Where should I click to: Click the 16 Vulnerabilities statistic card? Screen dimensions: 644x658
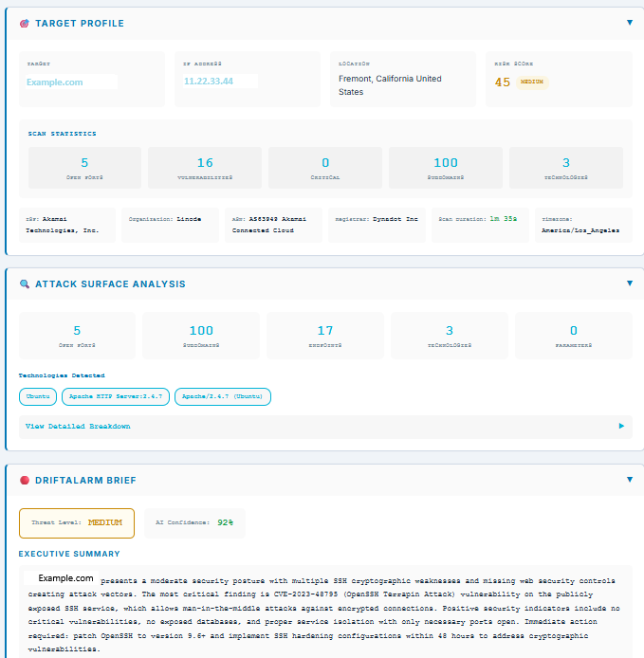pyautogui.click(x=205, y=168)
